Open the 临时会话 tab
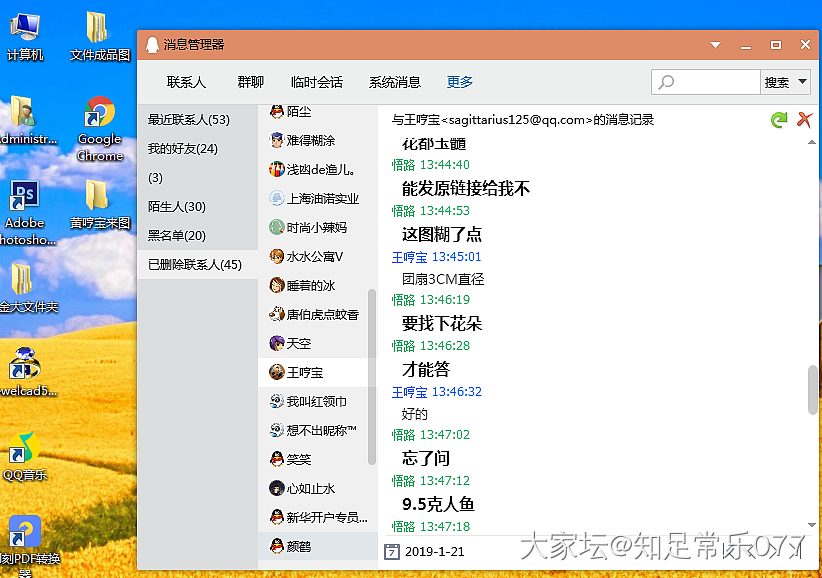822x578 pixels. pos(316,82)
